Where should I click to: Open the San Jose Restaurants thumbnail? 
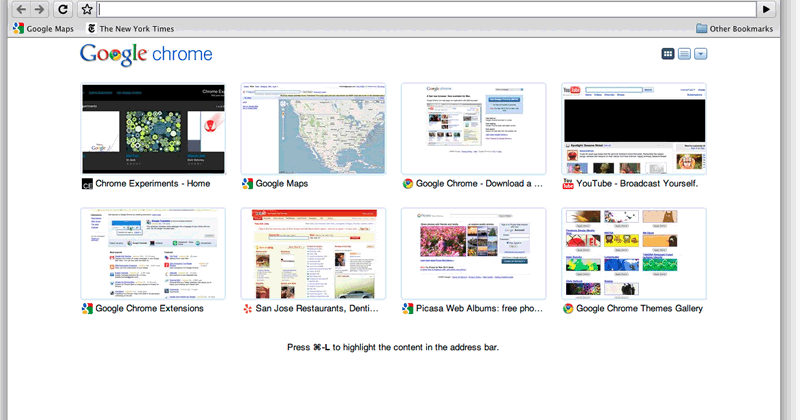point(313,254)
